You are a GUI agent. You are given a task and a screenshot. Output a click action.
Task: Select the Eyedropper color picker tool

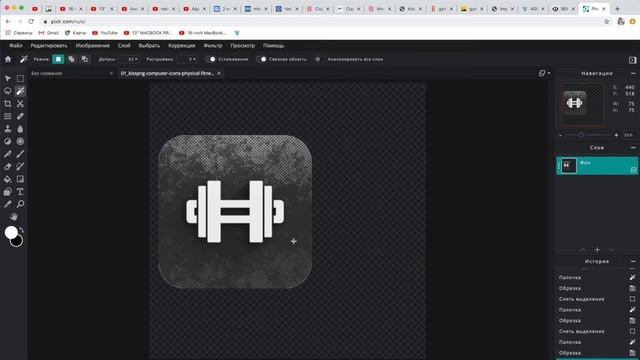coord(8,204)
